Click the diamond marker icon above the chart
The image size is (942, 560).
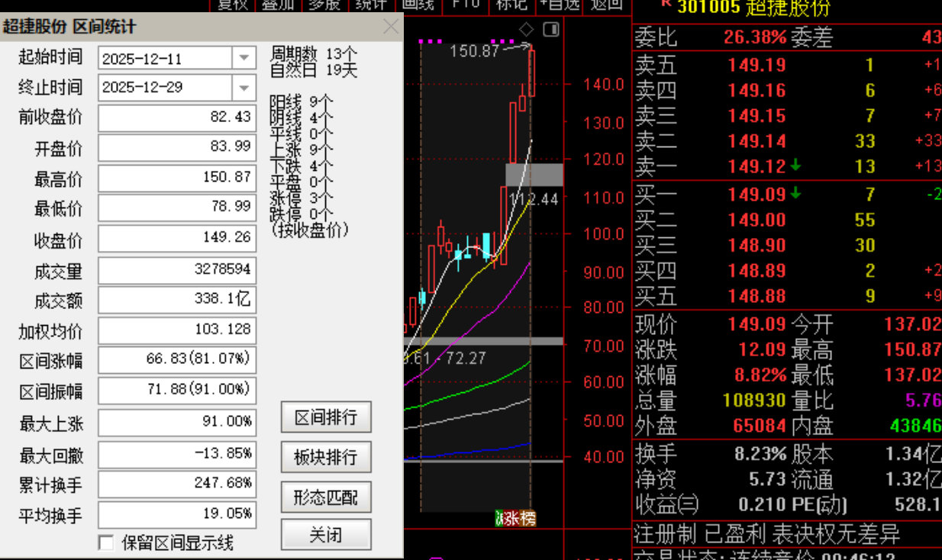(526, 29)
